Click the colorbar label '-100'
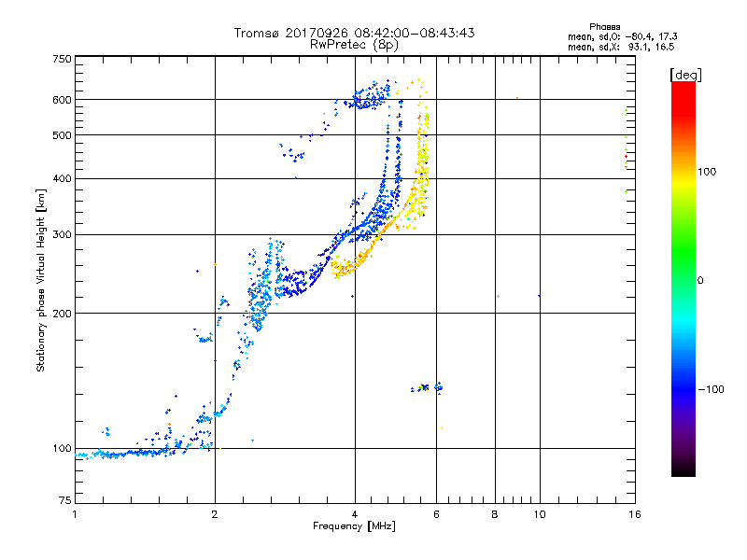Viewport: 747px width, 560px height. (711, 389)
